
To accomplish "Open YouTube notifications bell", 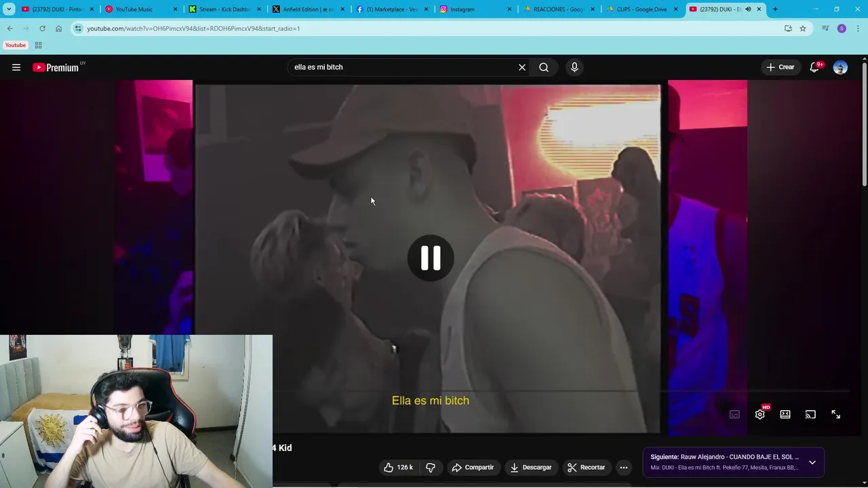I will [x=815, y=67].
